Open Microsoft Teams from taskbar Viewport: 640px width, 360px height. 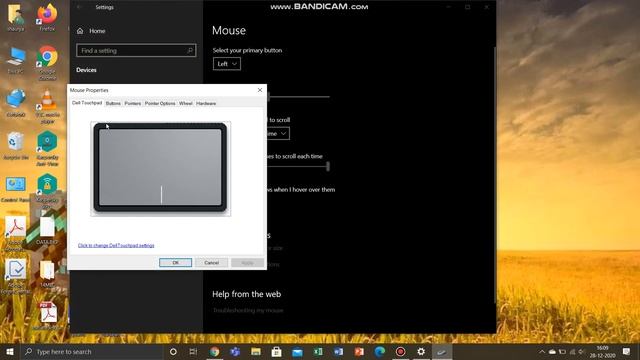(235, 351)
